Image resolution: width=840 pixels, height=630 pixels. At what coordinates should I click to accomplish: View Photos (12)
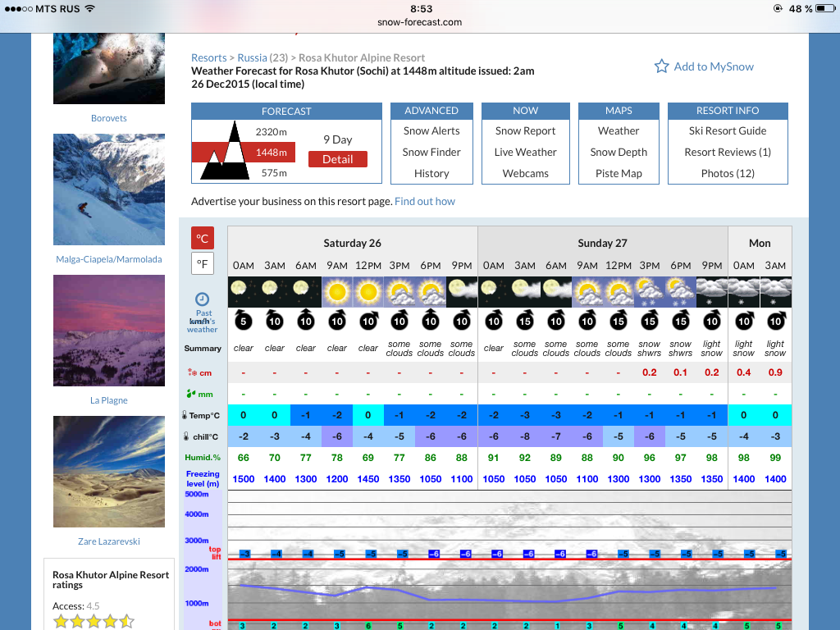click(x=728, y=174)
